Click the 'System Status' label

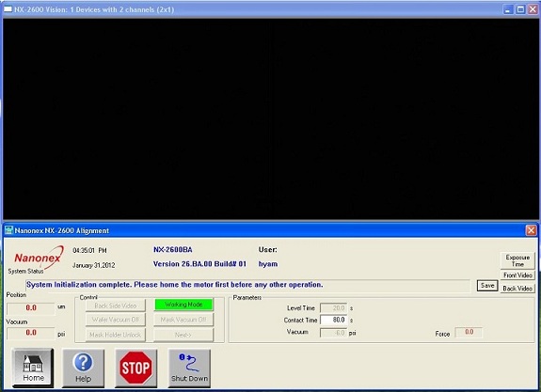[x=26, y=271]
